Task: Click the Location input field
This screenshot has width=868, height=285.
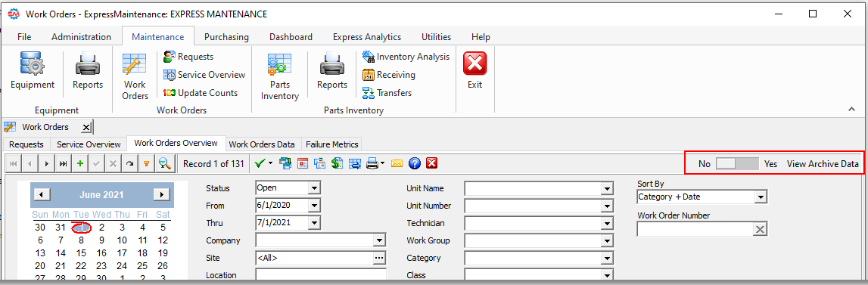Action: (x=321, y=275)
